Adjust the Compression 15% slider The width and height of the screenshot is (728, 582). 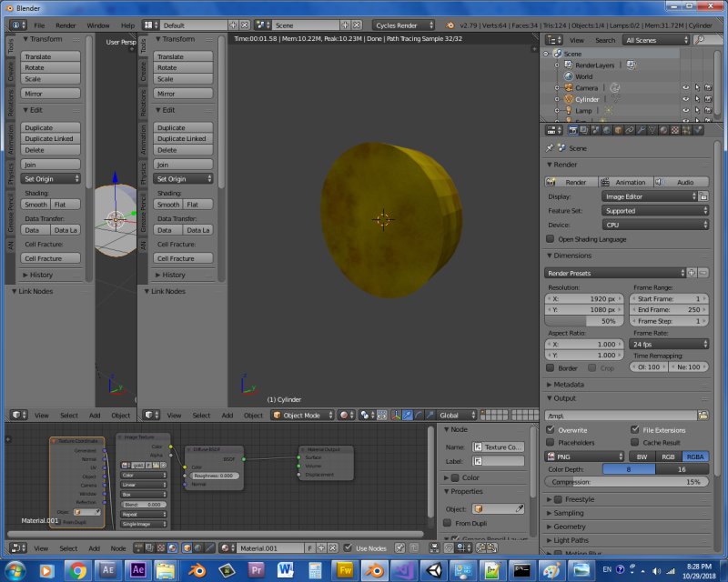tap(627, 482)
